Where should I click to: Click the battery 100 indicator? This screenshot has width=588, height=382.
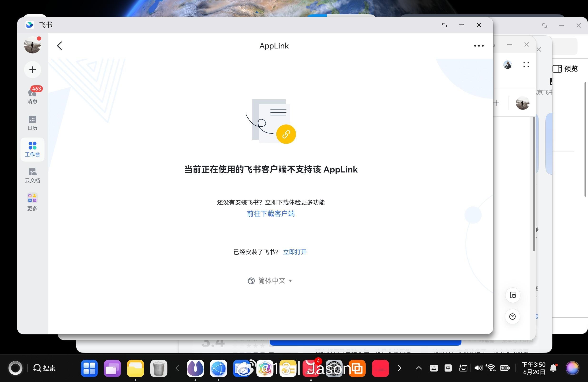pos(505,368)
